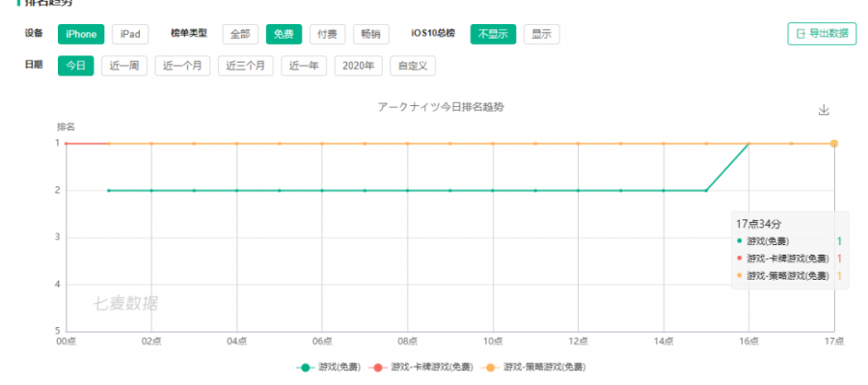Viewport: 868px width, 385px height.
Task: Choose 免费 chart type
Action: tap(284, 35)
